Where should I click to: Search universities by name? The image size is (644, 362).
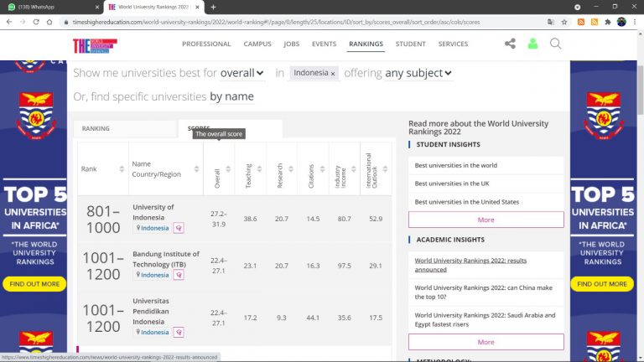[x=231, y=96]
